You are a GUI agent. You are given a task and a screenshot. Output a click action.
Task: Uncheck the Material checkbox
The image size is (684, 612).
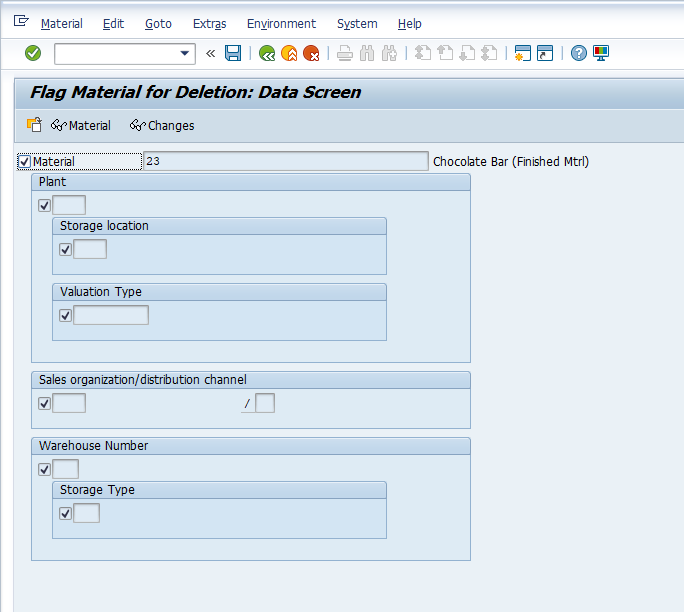(x=25, y=162)
